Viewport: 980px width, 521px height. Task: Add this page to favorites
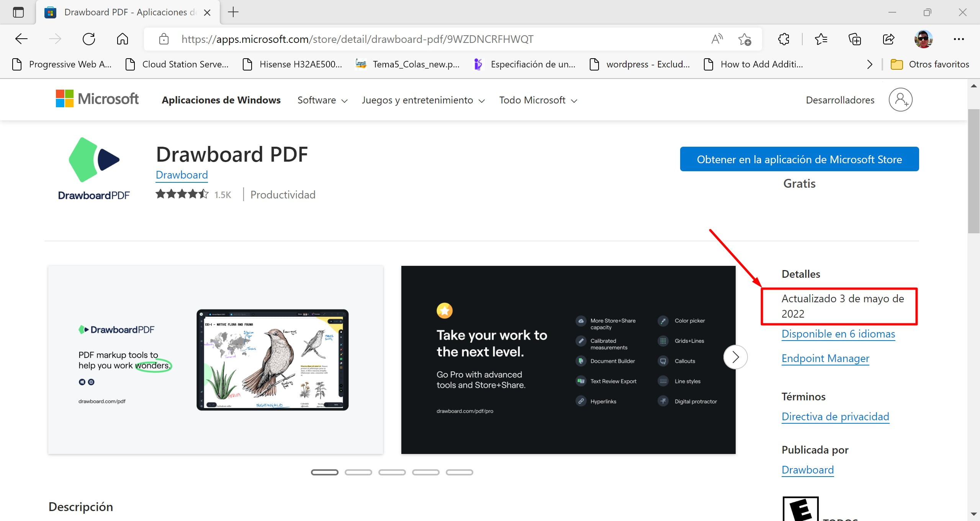tap(745, 39)
